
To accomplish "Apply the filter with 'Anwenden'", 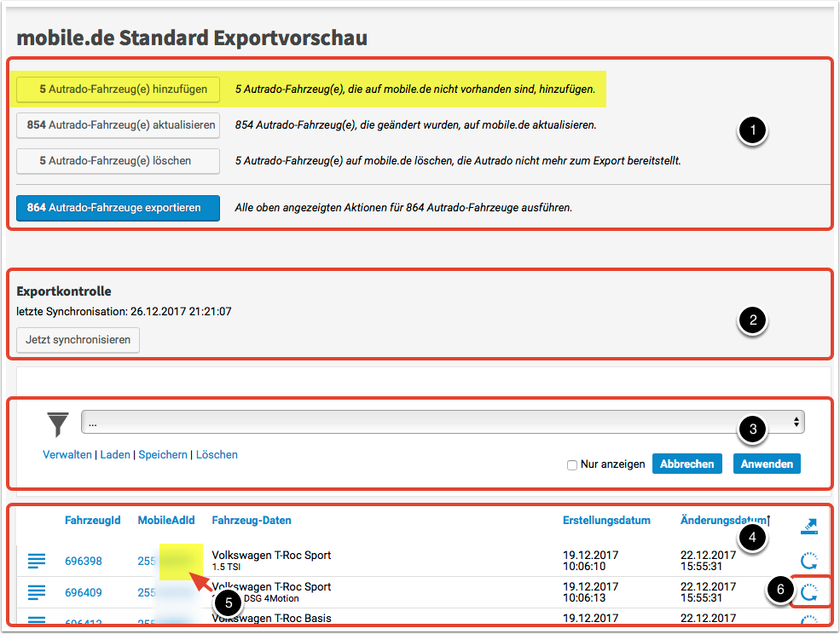I will pos(766,464).
